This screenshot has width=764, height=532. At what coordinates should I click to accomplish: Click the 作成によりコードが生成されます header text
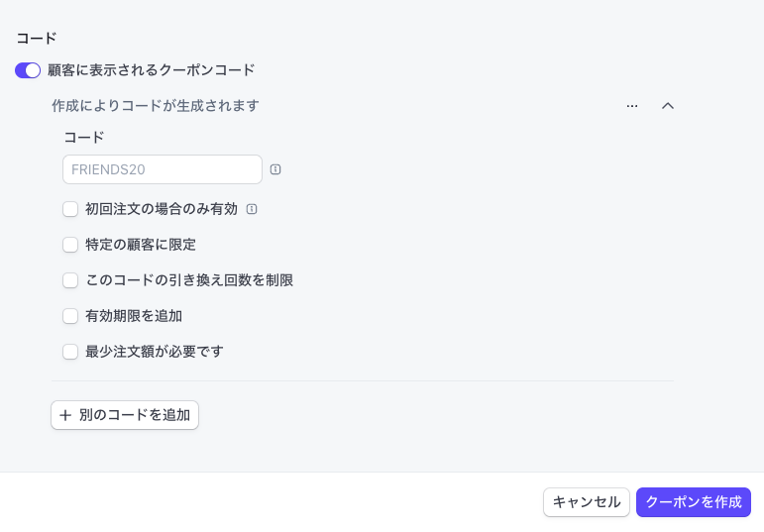tap(156, 105)
